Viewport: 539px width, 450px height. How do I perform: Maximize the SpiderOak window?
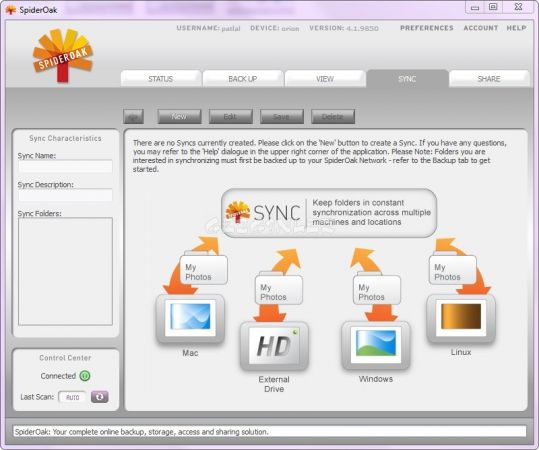[x=493, y=7]
